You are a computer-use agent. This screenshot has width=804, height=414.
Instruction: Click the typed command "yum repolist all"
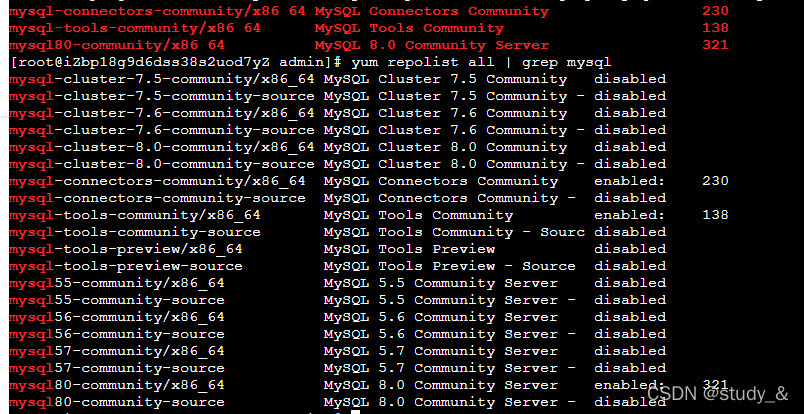(423, 63)
